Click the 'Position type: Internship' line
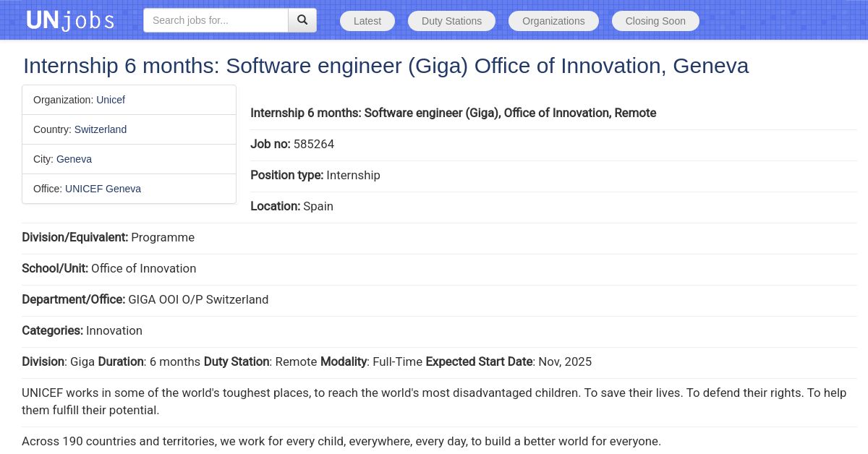This screenshot has width=868, height=454. 315,175
